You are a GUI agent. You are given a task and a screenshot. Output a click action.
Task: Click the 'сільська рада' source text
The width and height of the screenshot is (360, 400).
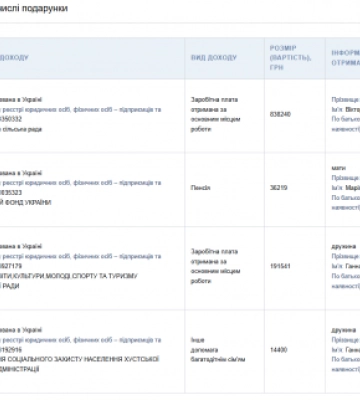tap(21, 129)
